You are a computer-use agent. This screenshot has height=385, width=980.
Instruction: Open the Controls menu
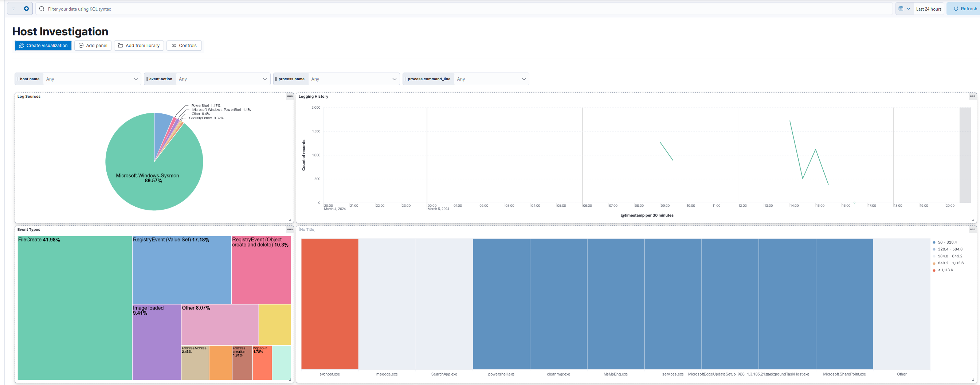tap(184, 46)
